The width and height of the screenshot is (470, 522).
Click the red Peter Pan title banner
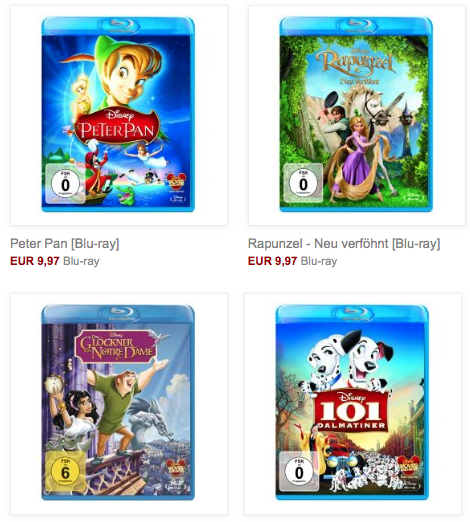(x=117, y=127)
